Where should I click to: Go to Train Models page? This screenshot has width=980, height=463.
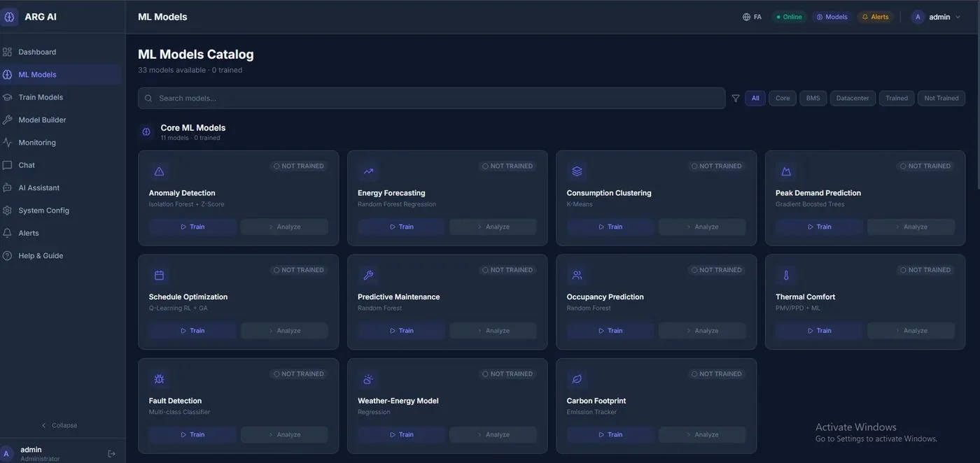[x=62, y=97]
